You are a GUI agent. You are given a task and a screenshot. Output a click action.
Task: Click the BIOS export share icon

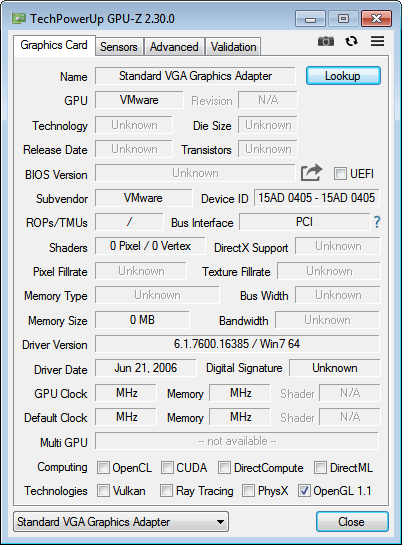[x=311, y=173]
